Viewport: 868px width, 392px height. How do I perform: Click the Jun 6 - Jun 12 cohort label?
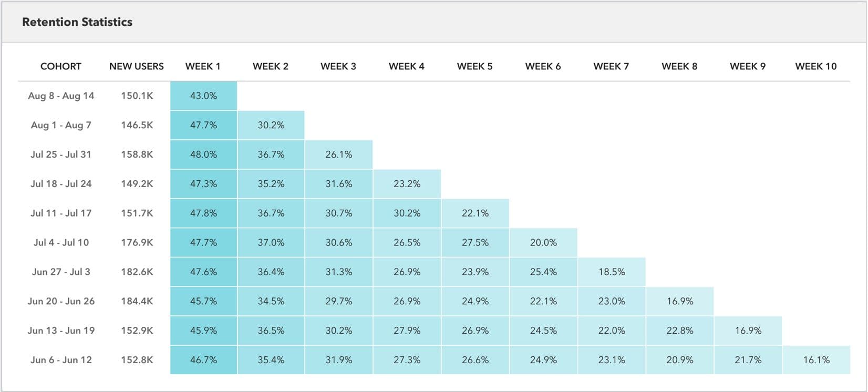[x=61, y=360]
